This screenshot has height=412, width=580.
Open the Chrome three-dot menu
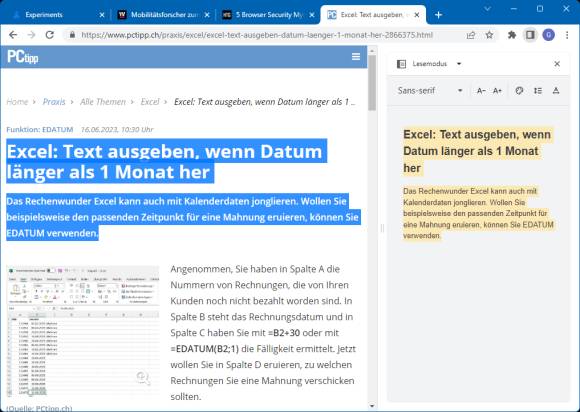567,35
